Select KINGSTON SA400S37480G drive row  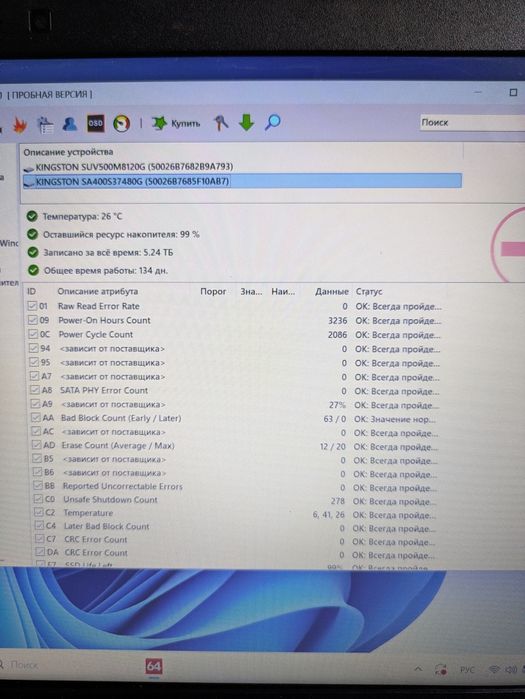[x=242, y=181]
